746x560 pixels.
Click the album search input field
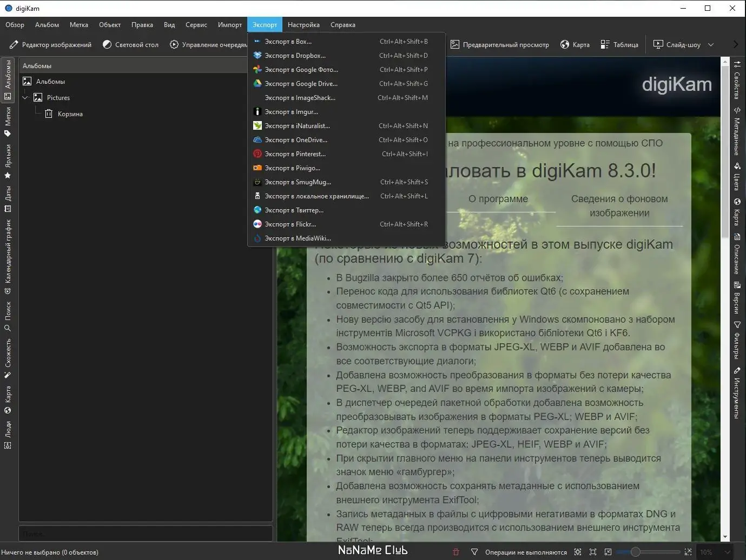146,533
